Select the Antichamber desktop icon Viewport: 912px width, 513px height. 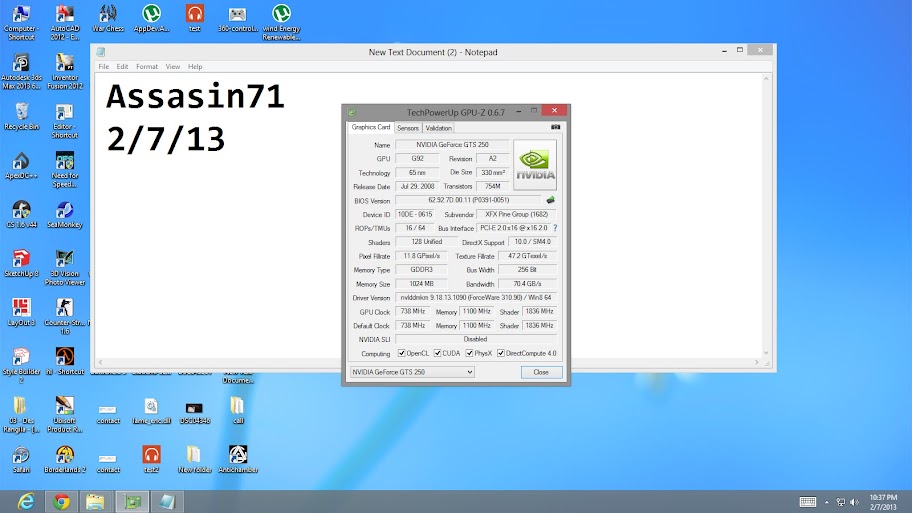pyautogui.click(x=238, y=459)
